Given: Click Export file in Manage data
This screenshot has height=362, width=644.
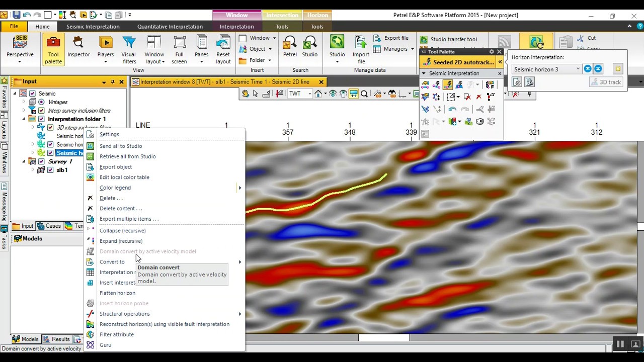Looking at the screenshot, I should pos(391,38).
